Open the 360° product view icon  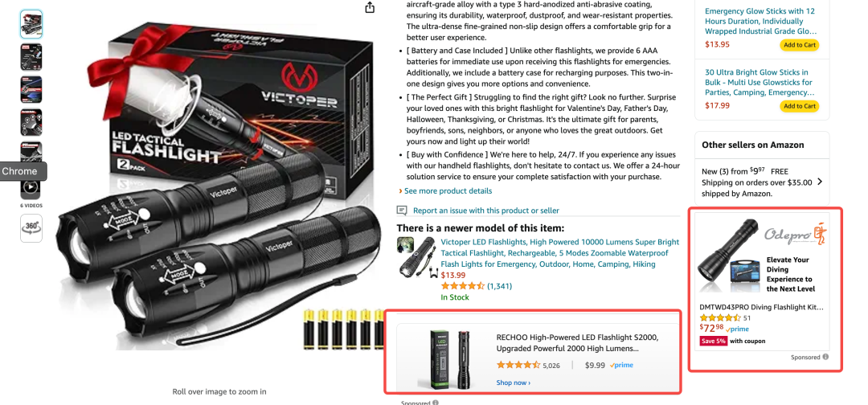coord(31,228)
